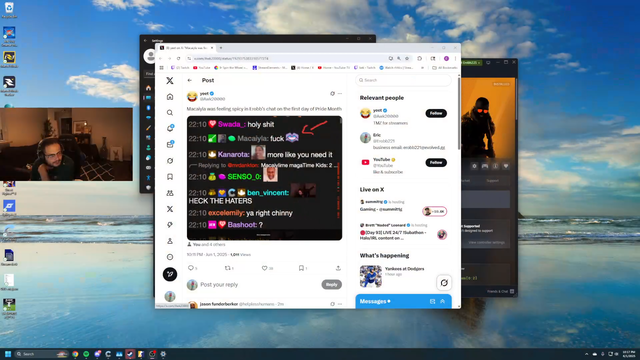Like the post with heart icon
Image resolution: width=640 pixels, height=360 pixels.
(x=264, y=268)
